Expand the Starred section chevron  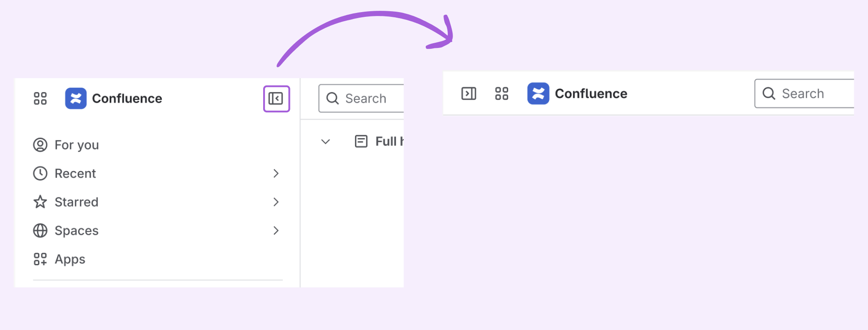point(277,202)
